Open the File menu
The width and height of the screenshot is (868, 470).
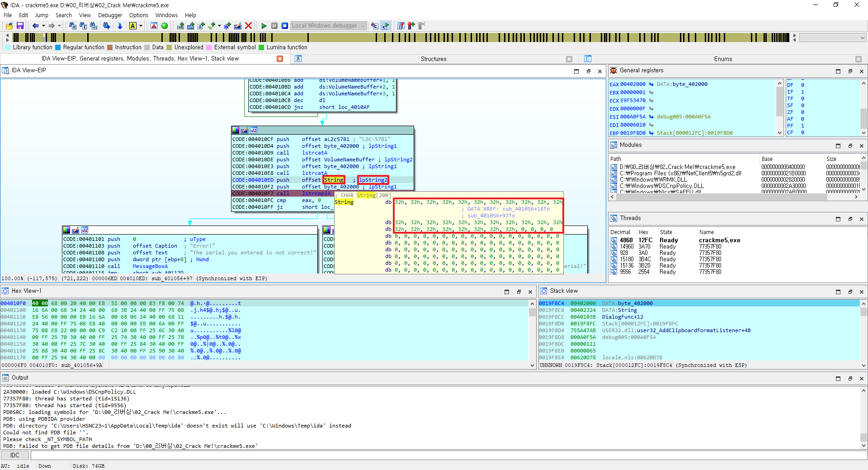(8, 15)
